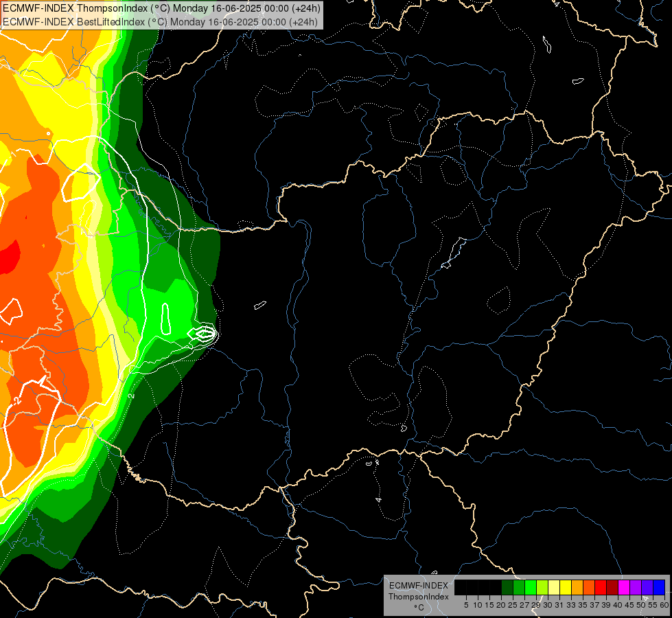This screenshot has width=672, height=618.
Task: Click the ThompsonIndex title line at top
Action: pyautogui.click(x=161, y=8)
